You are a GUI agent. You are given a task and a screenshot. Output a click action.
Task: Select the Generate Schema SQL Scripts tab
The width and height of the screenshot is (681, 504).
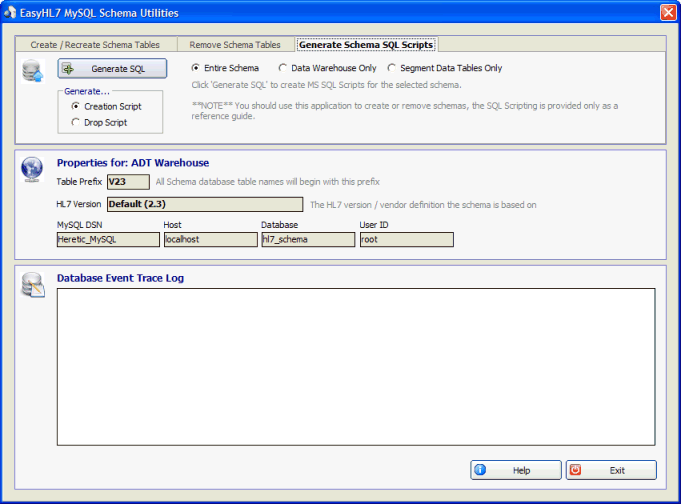(x=366, y=44)
